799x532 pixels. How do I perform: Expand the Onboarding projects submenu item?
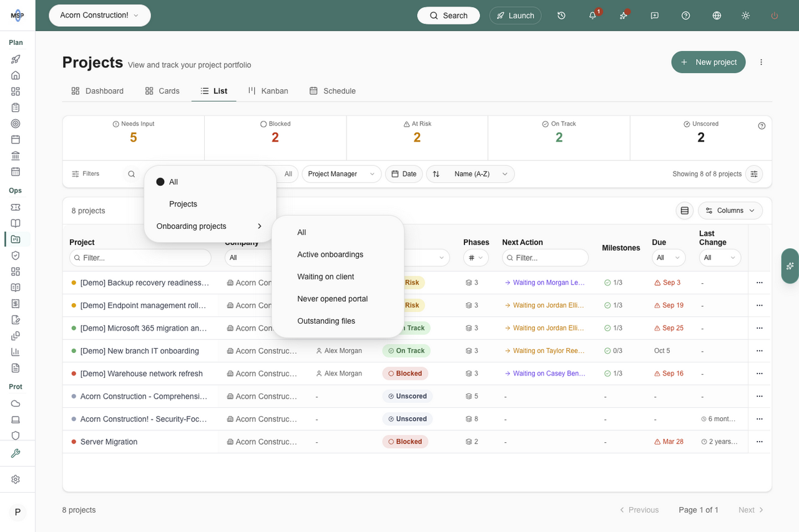210,226
